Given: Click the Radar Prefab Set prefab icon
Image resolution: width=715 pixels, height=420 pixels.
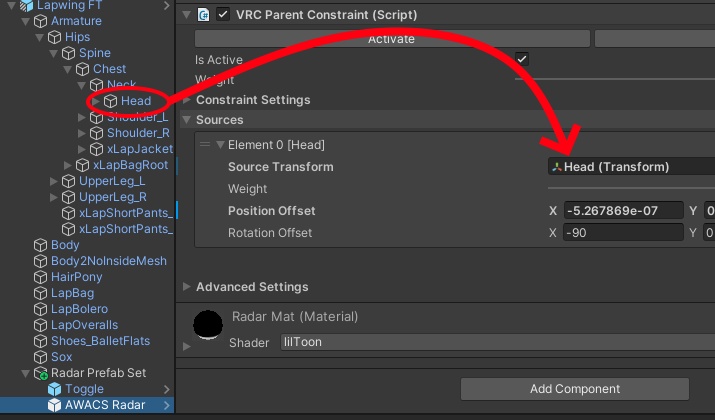Looking at the screenshot, I should point(40,373).
